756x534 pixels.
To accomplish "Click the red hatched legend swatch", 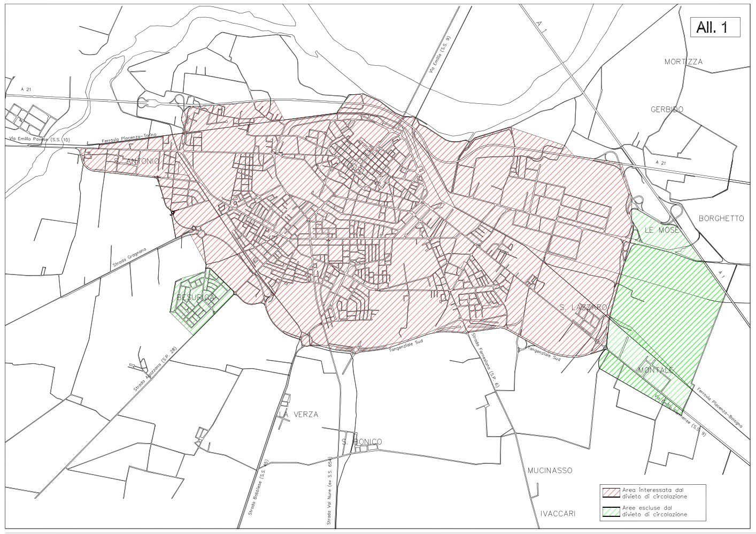I will point(611,493).
